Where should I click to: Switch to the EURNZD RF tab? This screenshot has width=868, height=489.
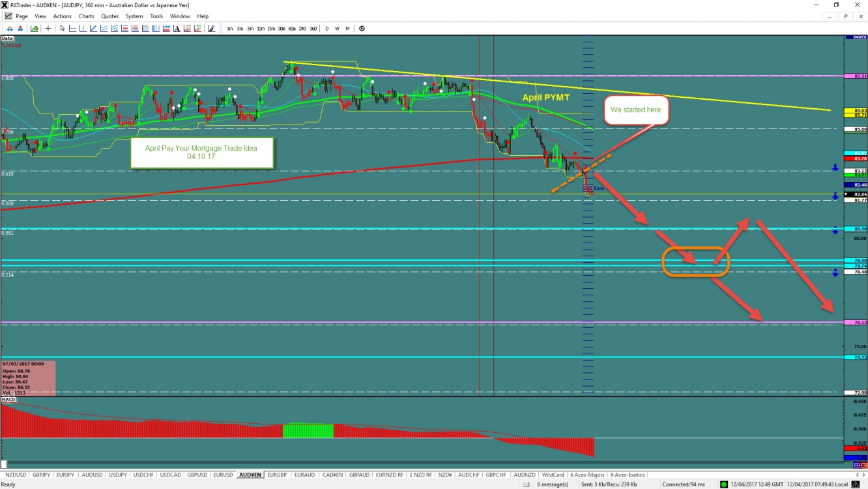tap(390, 475)
